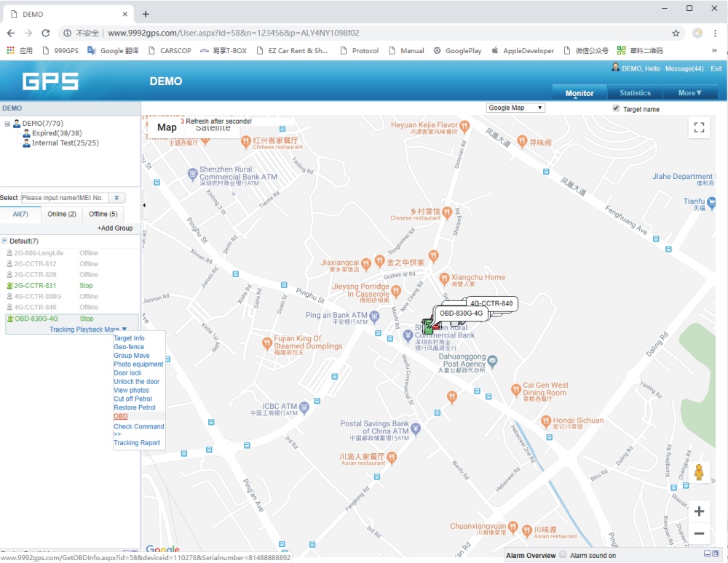The image size is (728, 563).
Task: Pick the Street View pegman
Action: [x=699, y=473]
